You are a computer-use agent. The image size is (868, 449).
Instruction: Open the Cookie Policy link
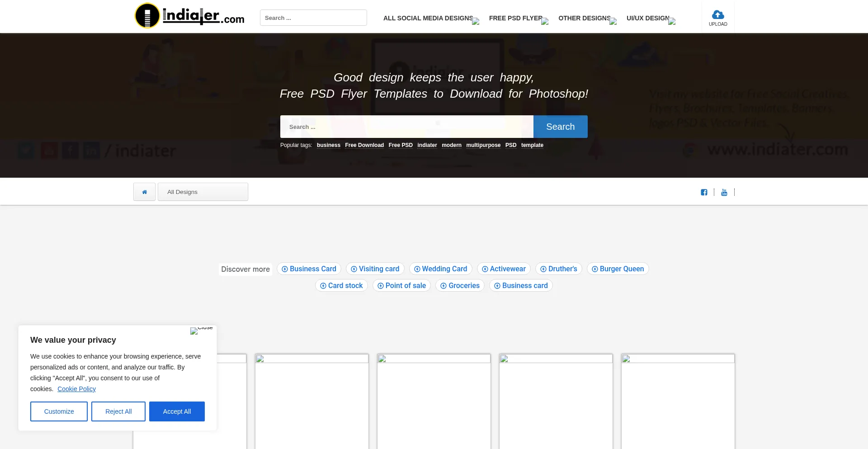tap(76, 389)
